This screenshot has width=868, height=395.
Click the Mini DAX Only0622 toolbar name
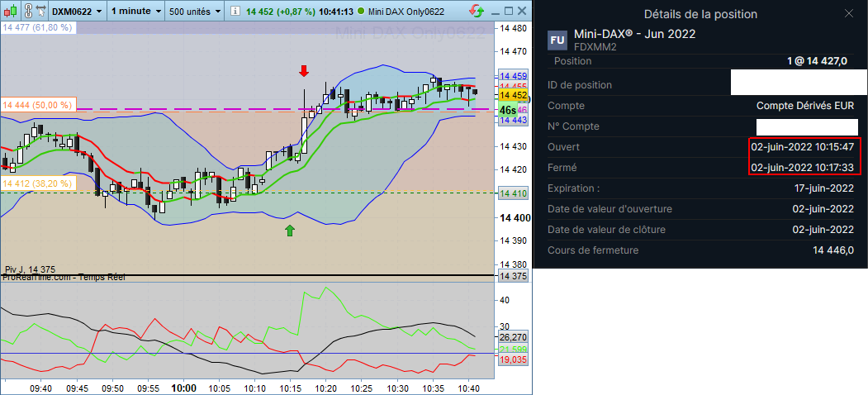coord(406,11)
